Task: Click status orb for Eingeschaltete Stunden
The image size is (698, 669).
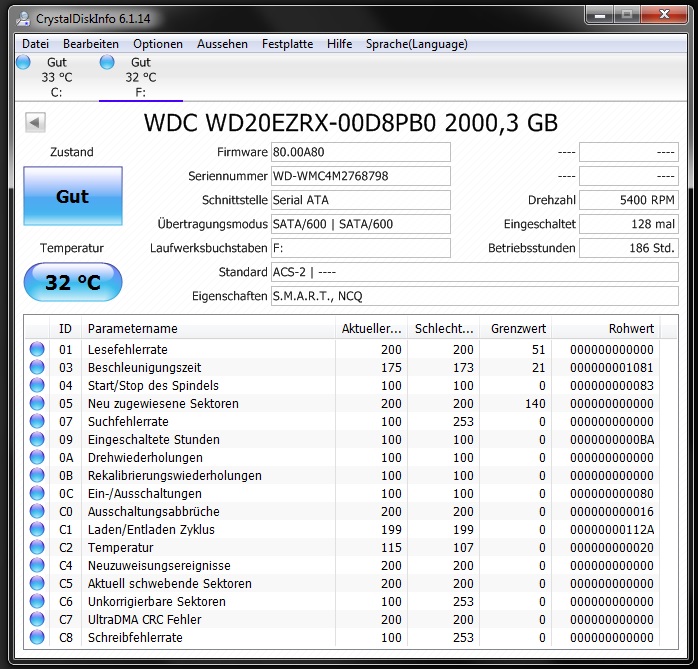Action: [37, 440]
